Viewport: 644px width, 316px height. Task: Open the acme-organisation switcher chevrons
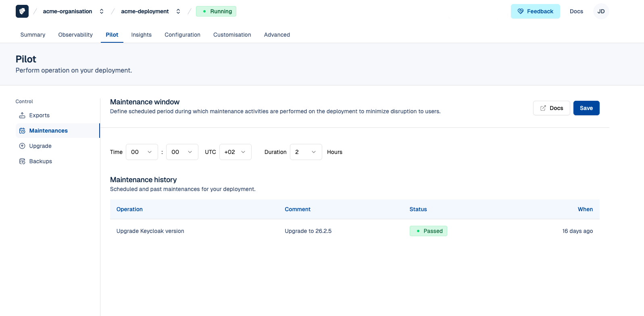click(x=102, y=11)
